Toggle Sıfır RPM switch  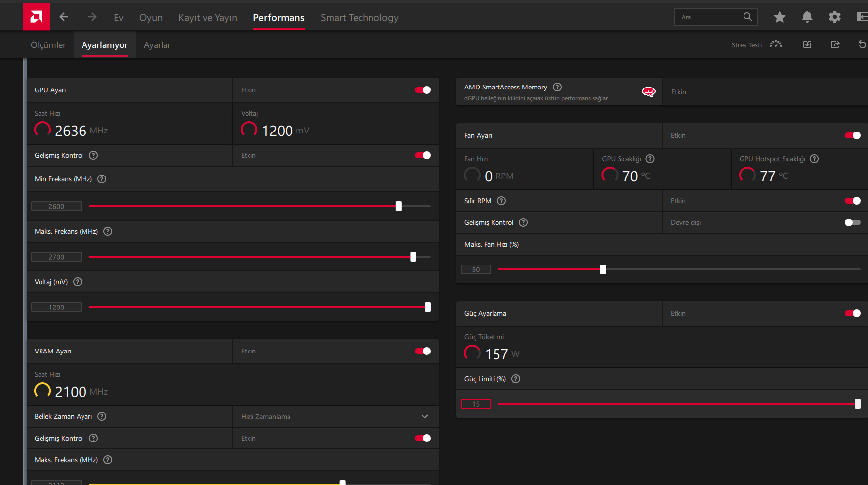(853, 201)
